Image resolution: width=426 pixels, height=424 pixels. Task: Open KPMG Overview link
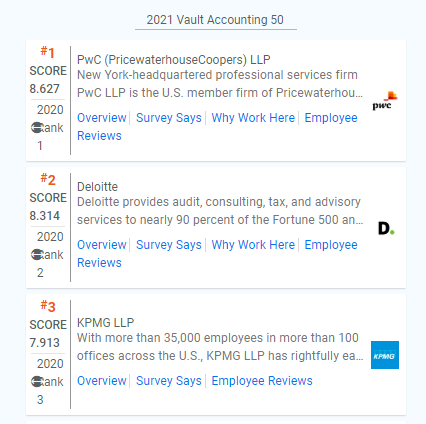point(102,381)
